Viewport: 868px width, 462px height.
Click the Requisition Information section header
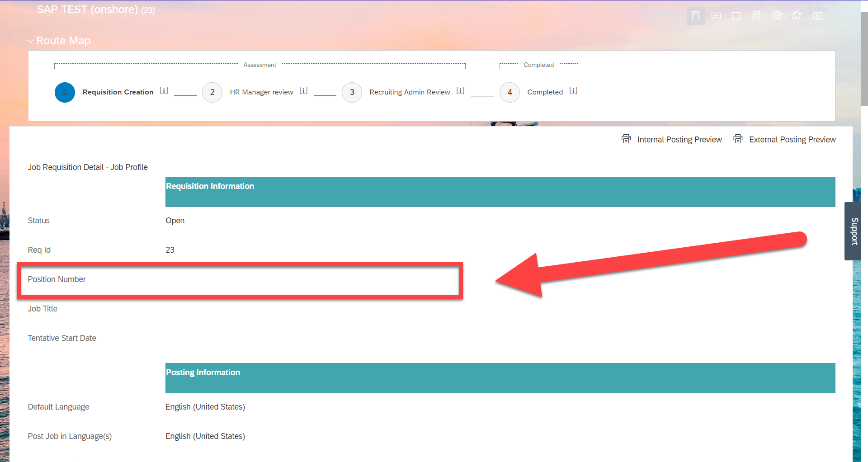click(x=500, y=192)
